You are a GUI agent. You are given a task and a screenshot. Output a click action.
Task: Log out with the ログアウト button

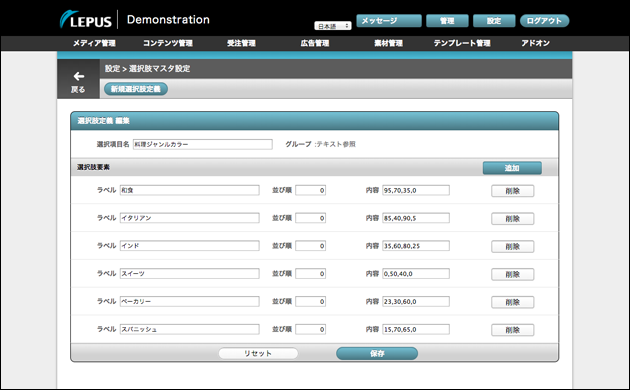point(544,21)
